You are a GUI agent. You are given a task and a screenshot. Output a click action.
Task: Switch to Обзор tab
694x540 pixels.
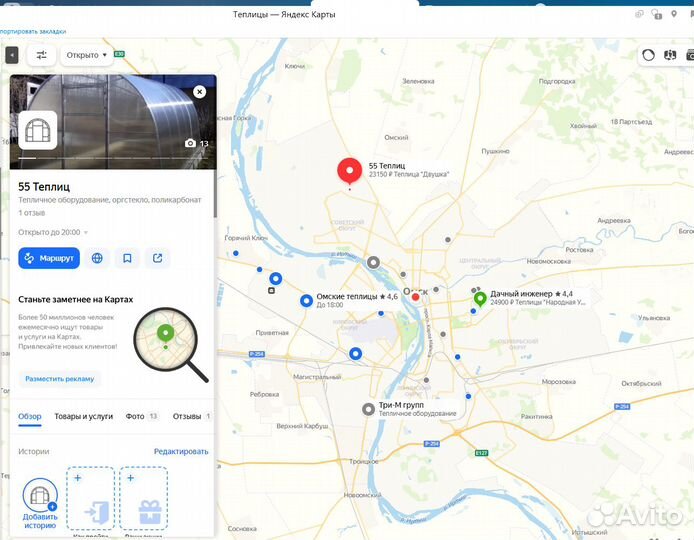(x=30, y=416)
